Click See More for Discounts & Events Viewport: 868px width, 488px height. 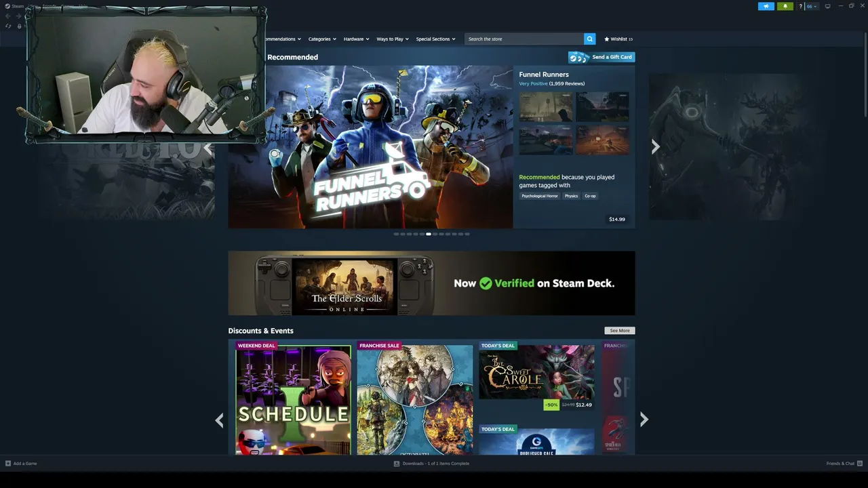pos(620,331)
